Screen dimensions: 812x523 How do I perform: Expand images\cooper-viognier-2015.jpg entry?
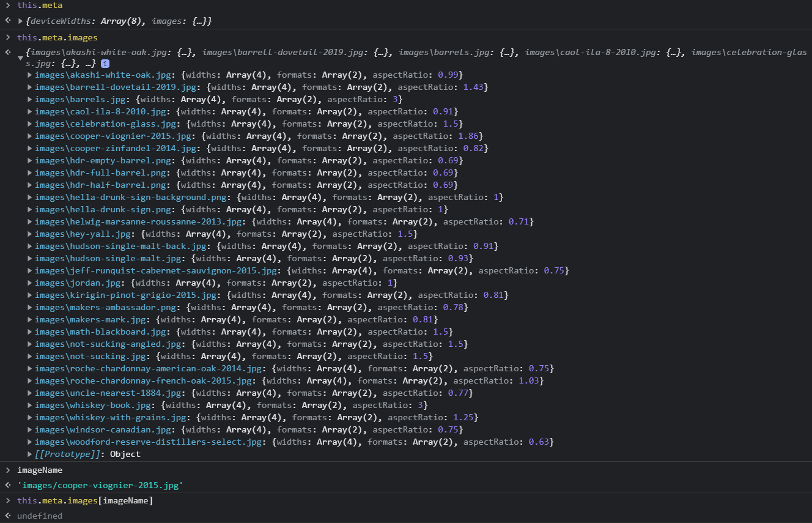[30, 136]
